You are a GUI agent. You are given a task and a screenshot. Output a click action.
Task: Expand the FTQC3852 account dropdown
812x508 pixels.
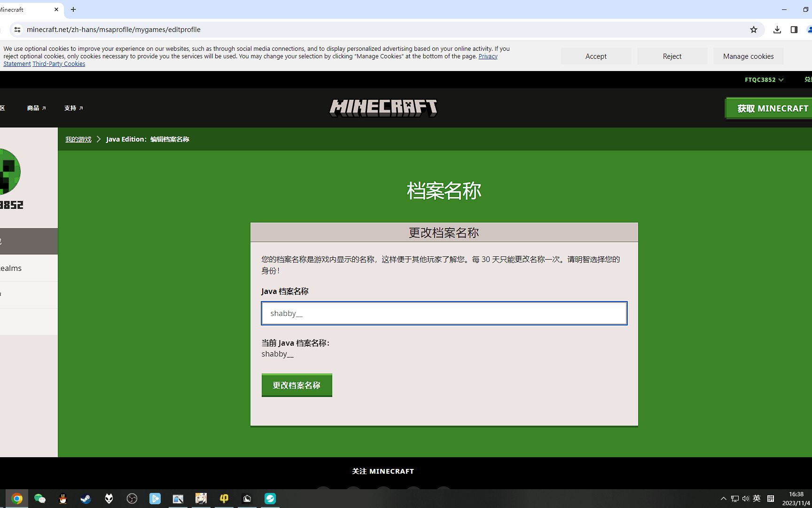[x=764, y=79]
